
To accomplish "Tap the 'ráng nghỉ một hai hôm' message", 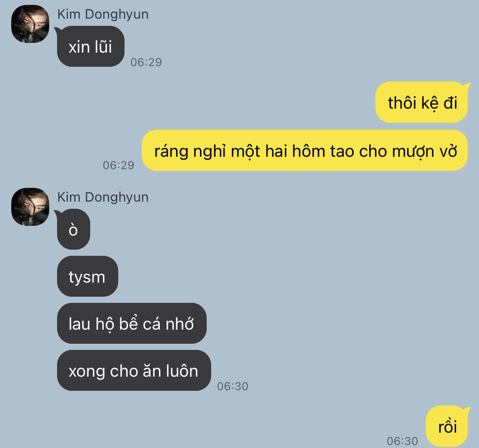I will point(305,150).
